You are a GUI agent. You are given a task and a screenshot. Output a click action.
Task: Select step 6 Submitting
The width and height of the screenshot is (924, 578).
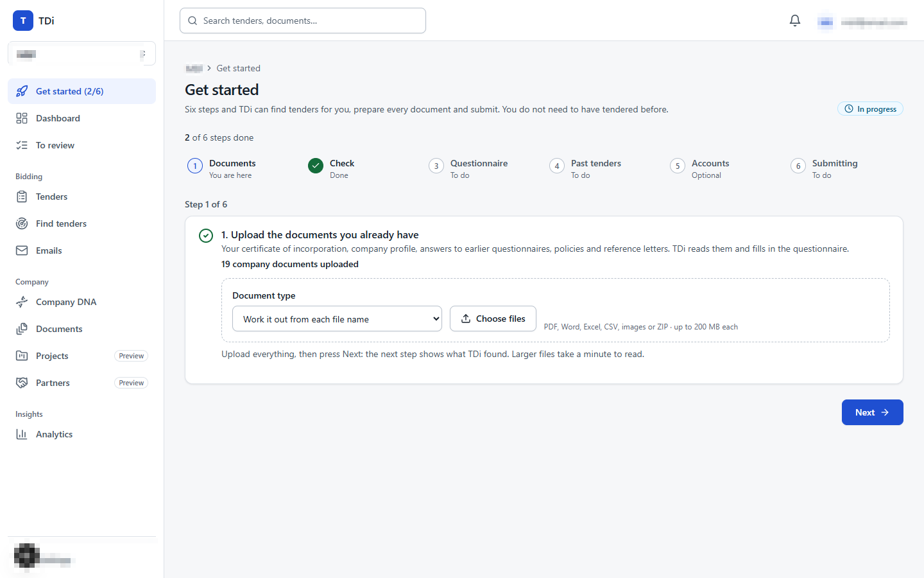[x=824, y=168]
